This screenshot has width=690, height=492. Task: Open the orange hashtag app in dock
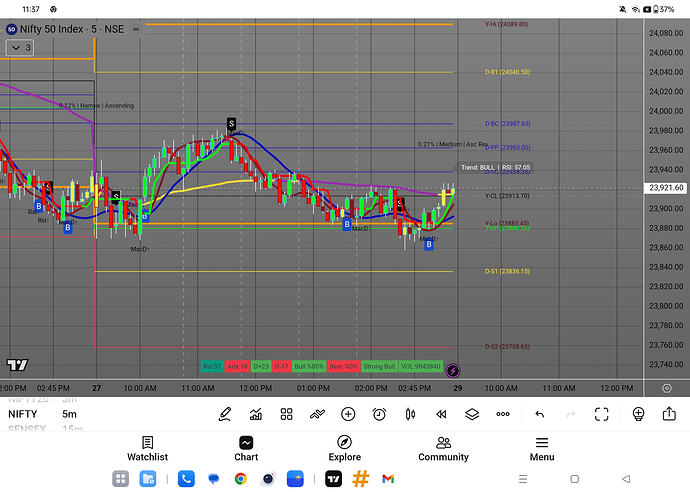360,479
